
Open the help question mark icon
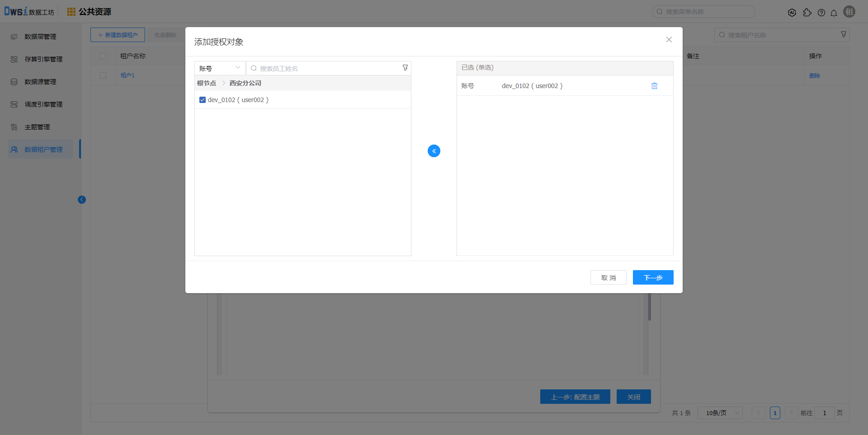click(x=821, y=13)
